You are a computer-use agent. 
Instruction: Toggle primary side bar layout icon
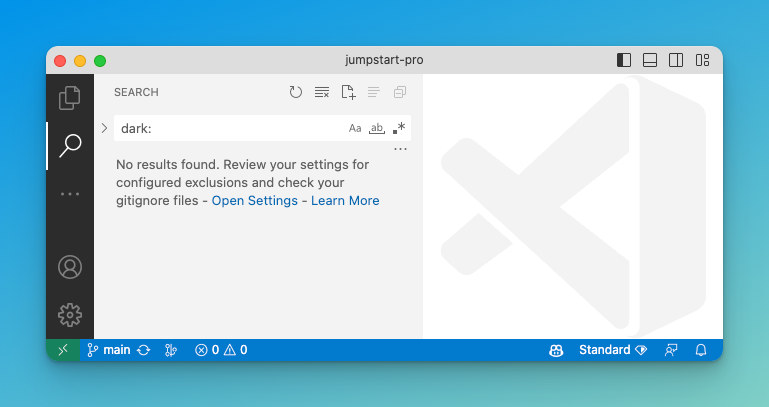[x=624, y=60]
